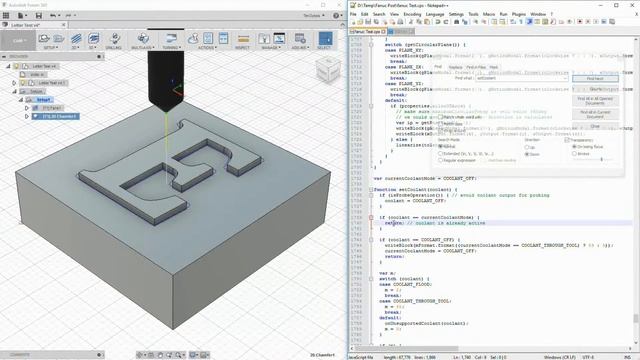Select the On losing focus radio
Viewport: 640px width, 360px height.
click(574, 147)
